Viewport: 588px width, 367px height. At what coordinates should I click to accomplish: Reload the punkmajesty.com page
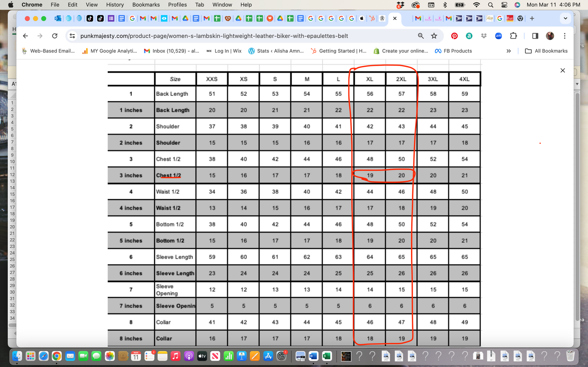[55, 36]
